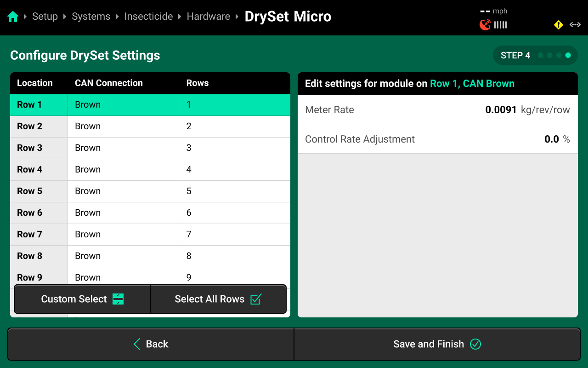The height and width of the screenshot is (368, 588).
Task: Tap the GPS satellite status icon
Action: coord(485,25)
